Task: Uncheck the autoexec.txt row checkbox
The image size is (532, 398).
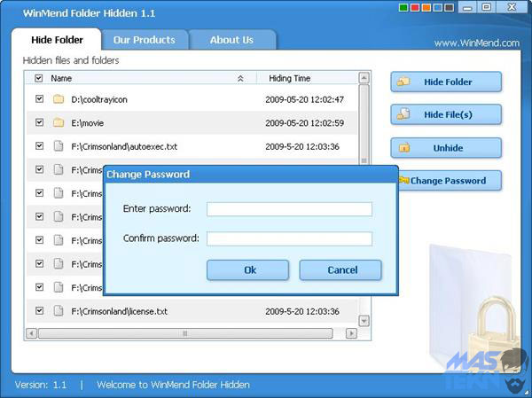Action: coord(39,146)
